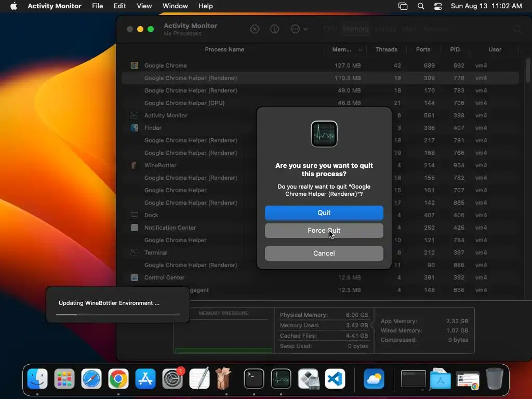
Task: Open Boot Camp Assistant from the Dock
Action: click(308, 379)
